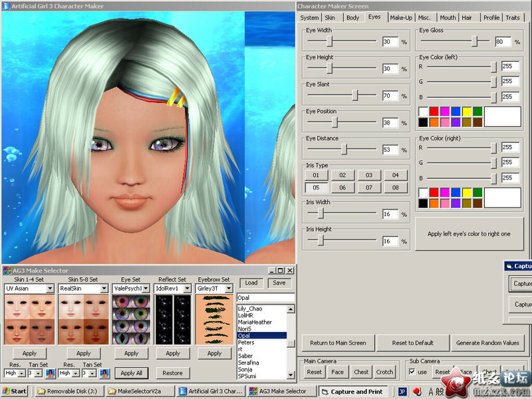The width and height of the screenshot is (532, 399).
Task: Click Reset to Default
Action: pyautogui.click(x=412, y=343)
